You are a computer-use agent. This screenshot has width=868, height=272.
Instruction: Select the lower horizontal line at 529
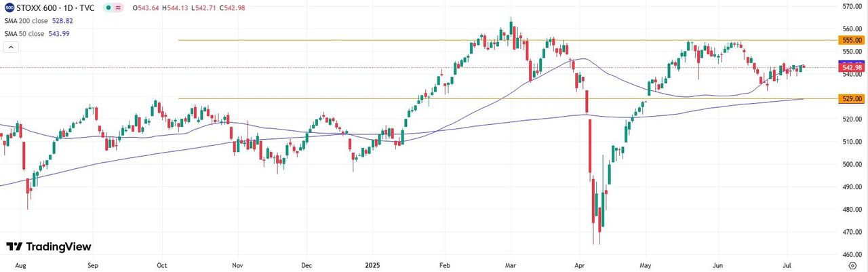[407, 99]
